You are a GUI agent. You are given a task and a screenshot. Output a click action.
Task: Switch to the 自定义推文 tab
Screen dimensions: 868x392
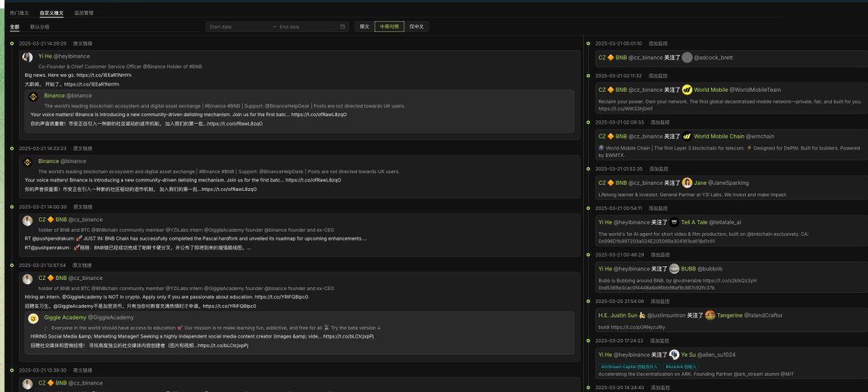pos(51,13)
